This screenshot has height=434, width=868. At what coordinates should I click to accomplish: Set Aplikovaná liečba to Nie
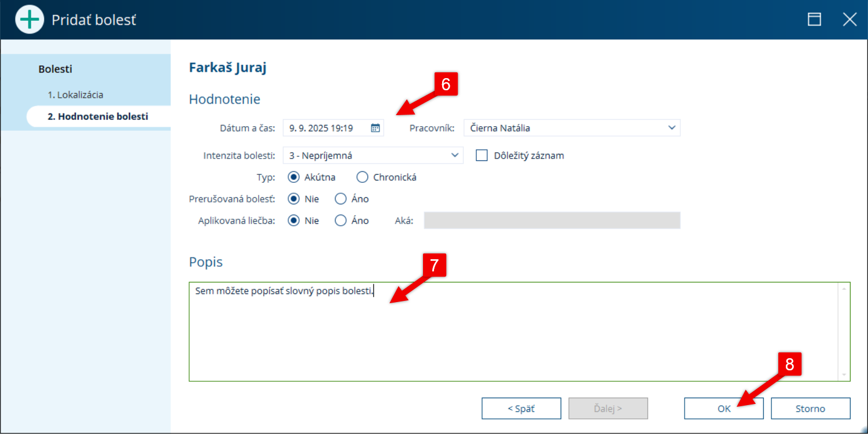pyautogui.click(x=293, y=220)
